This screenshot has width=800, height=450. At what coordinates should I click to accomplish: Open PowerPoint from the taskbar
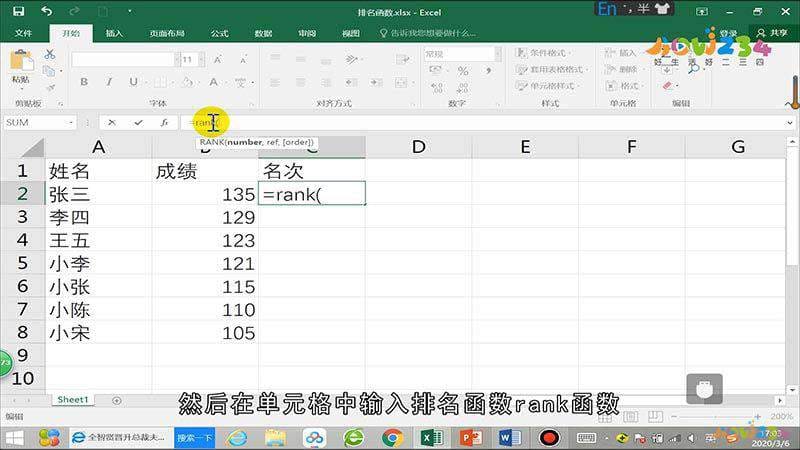click(x=471, y=438)
